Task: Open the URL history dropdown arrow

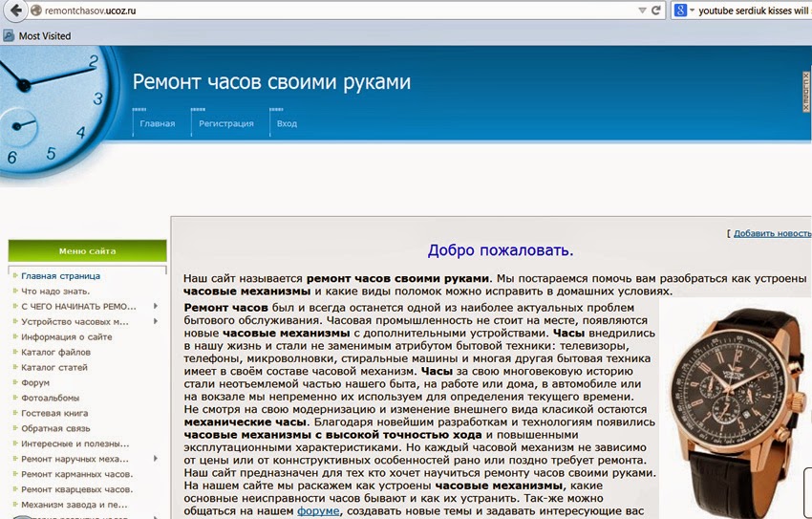Action: click(642, 11)
